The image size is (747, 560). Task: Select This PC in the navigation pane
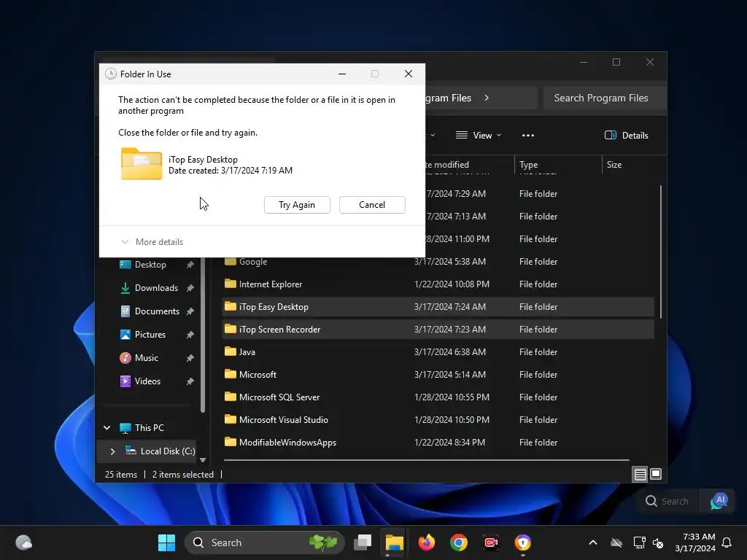click(x=149, y=427)
